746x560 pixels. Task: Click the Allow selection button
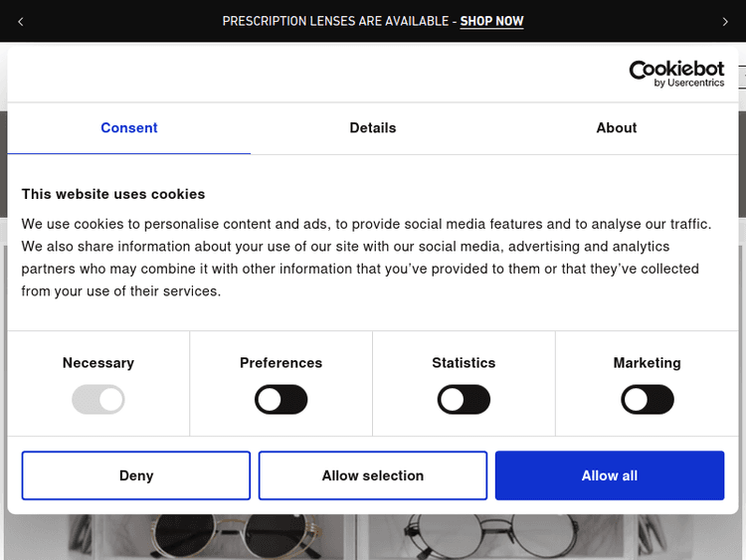(373, 475)
